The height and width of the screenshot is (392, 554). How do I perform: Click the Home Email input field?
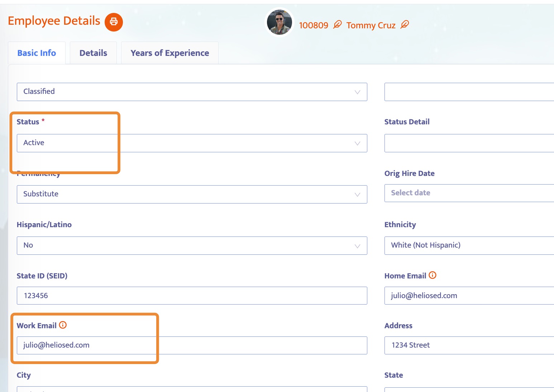[469, 296]
